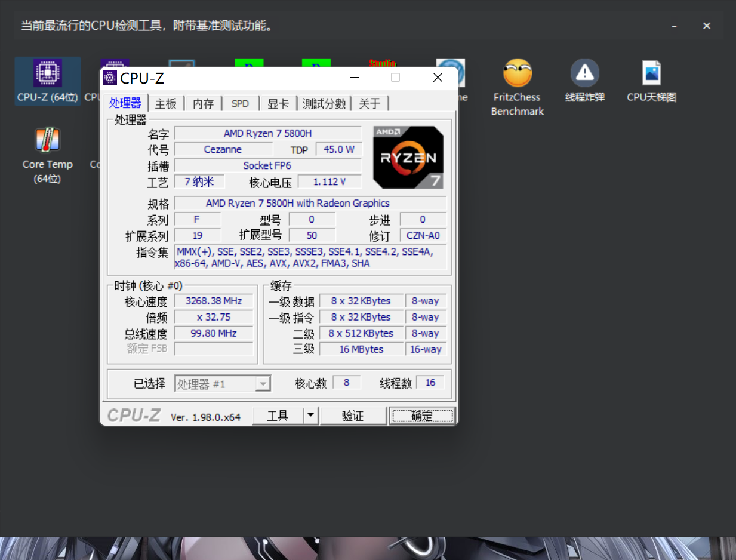
Task: Switch to the 主板 tab
Action: [x=166, y=104]
